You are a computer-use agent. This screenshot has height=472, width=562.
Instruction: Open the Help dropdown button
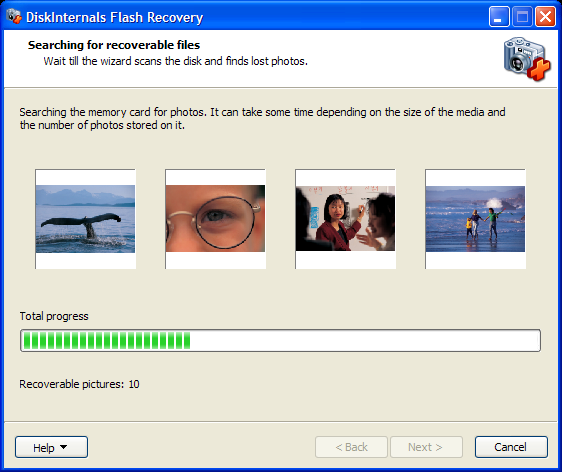(51, 447)
